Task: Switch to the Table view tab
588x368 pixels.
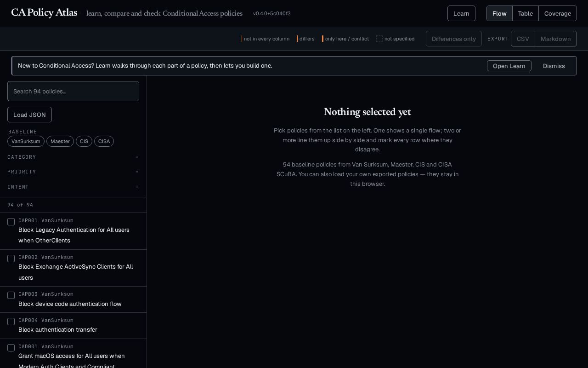Action: coord(526,13)
